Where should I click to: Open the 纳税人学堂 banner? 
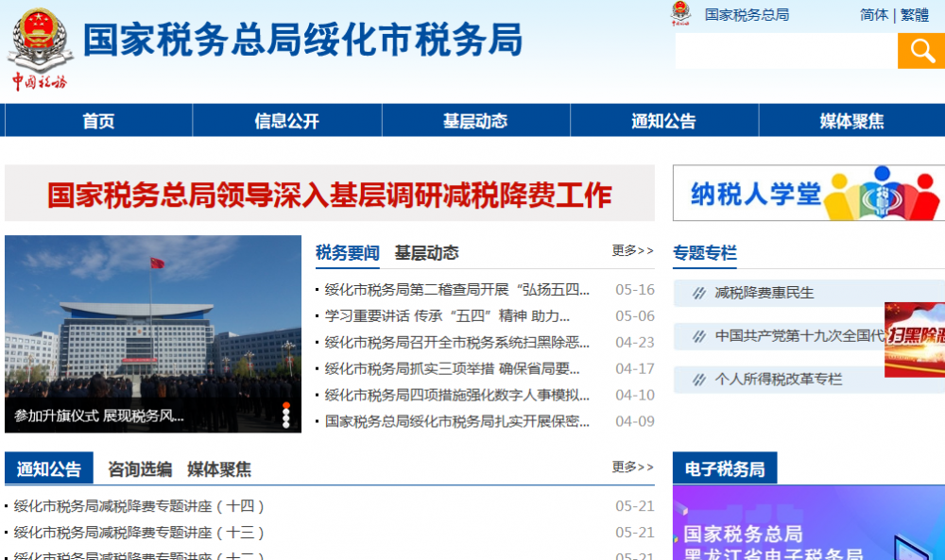[x=808, y=194]
